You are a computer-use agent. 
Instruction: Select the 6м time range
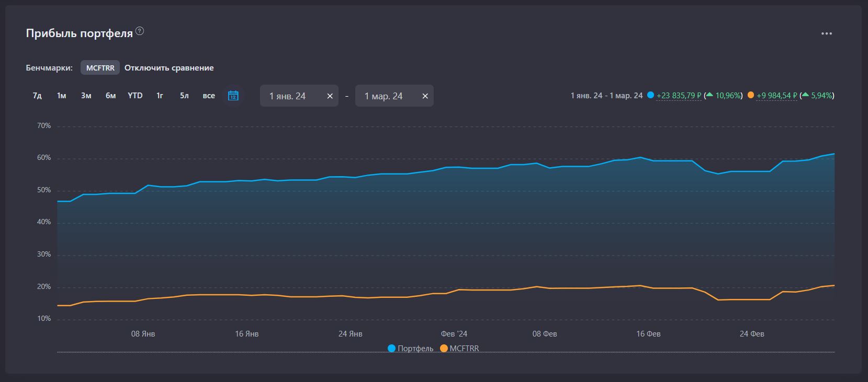pos(110,96)
